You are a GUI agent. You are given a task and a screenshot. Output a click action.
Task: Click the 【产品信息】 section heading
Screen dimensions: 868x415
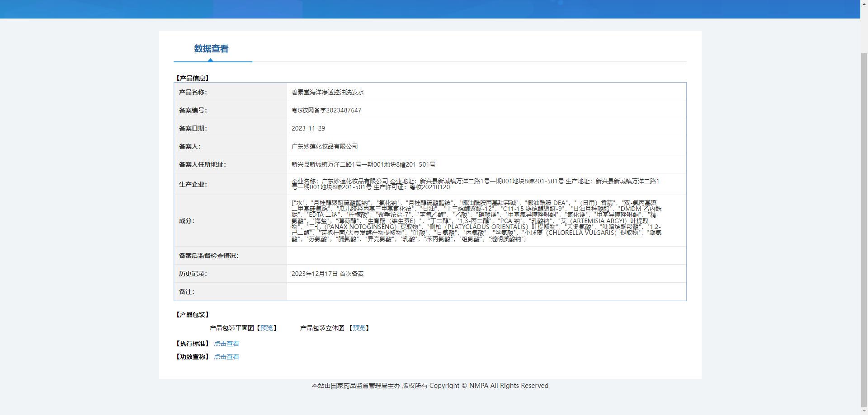coord(192,78)
